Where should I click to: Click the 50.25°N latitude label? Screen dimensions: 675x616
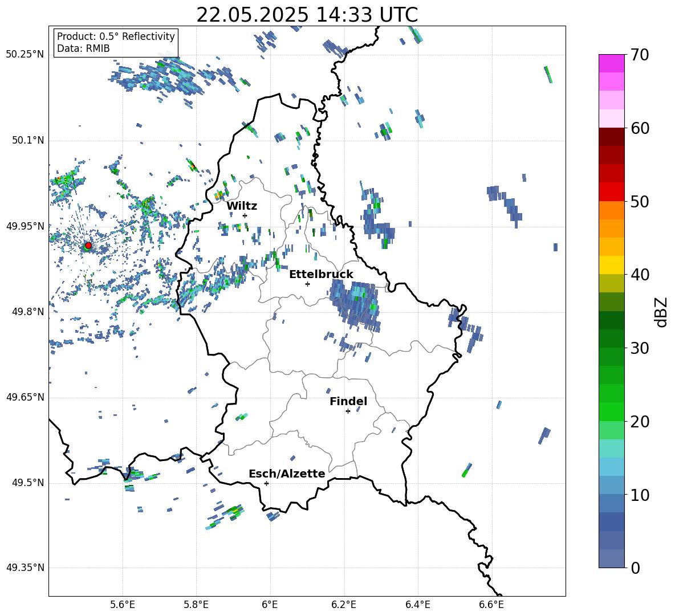tap(25, 55)
